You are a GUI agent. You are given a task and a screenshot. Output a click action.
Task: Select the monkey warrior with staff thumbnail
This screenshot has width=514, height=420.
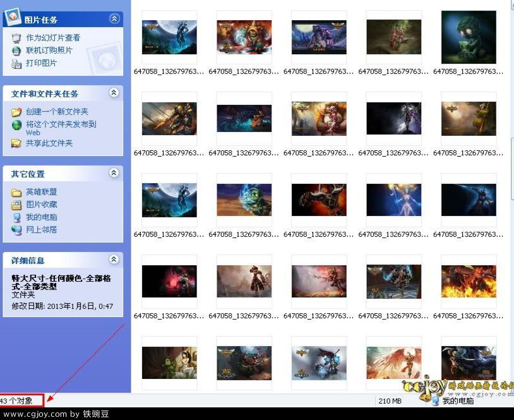[244, 282]
